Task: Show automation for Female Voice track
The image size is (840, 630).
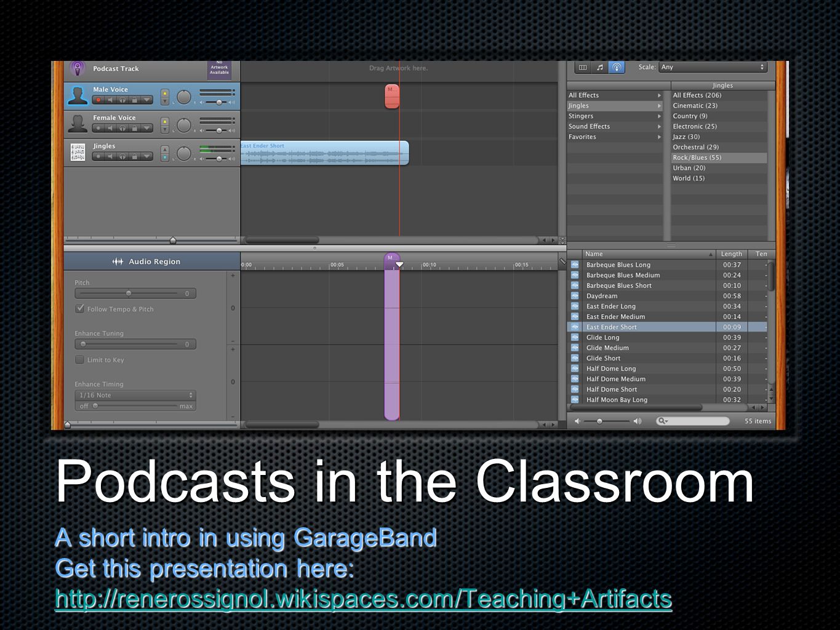Action: [146, 129]
